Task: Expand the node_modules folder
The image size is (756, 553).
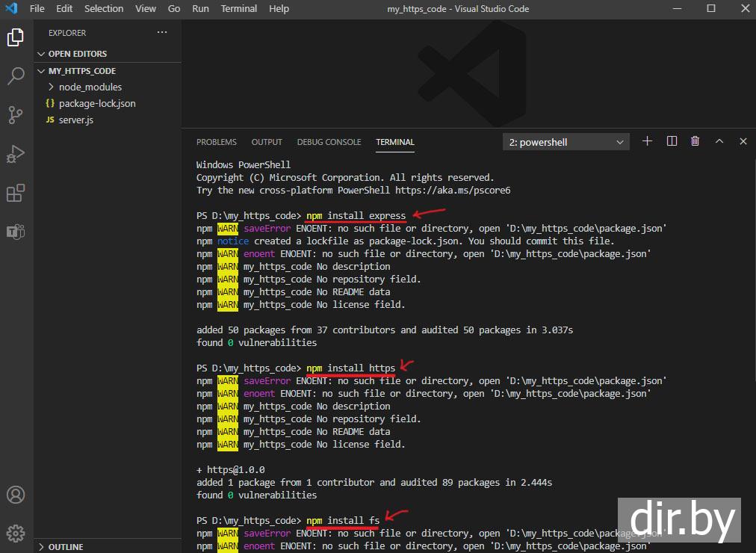Action: point(90,87)
